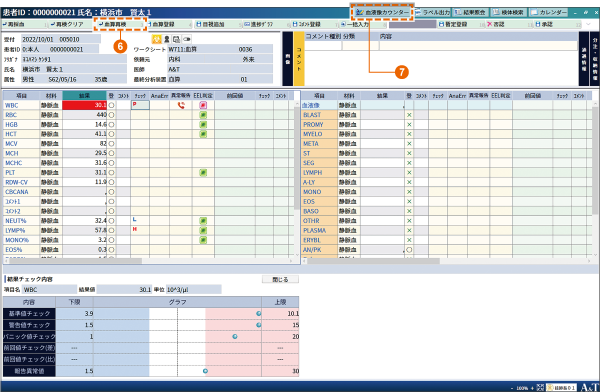
Task: Open the 進捗グラフ view
Action: 266,24
